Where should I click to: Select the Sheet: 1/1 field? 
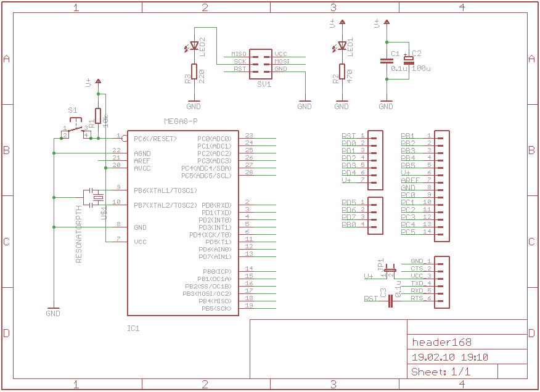440,372
